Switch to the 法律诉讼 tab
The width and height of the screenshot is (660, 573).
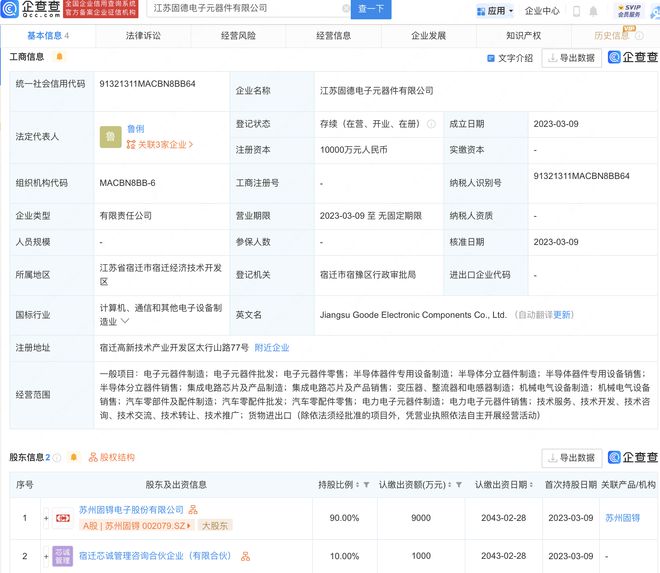(143, 36)
